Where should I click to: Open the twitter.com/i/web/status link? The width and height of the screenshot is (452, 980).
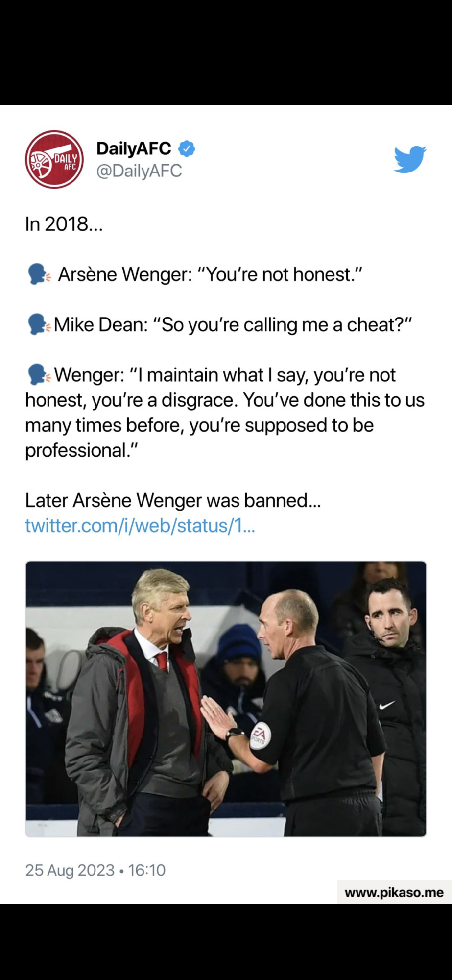click(x=140, y=525)
